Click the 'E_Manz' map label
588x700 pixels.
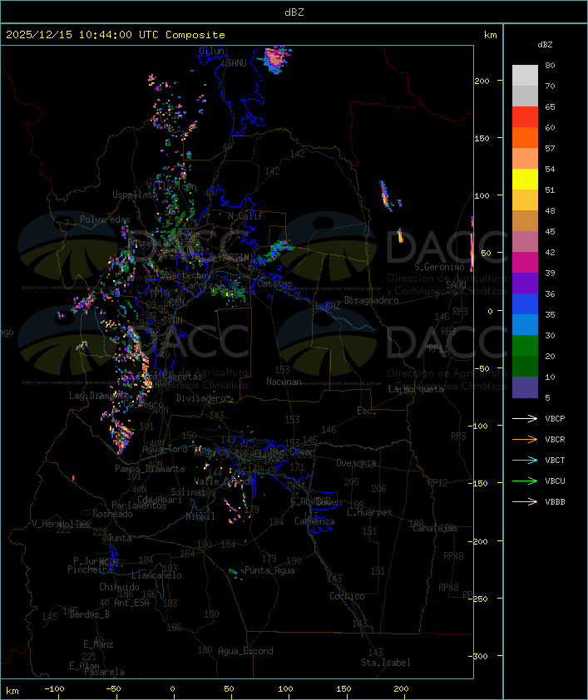point(98,644)
